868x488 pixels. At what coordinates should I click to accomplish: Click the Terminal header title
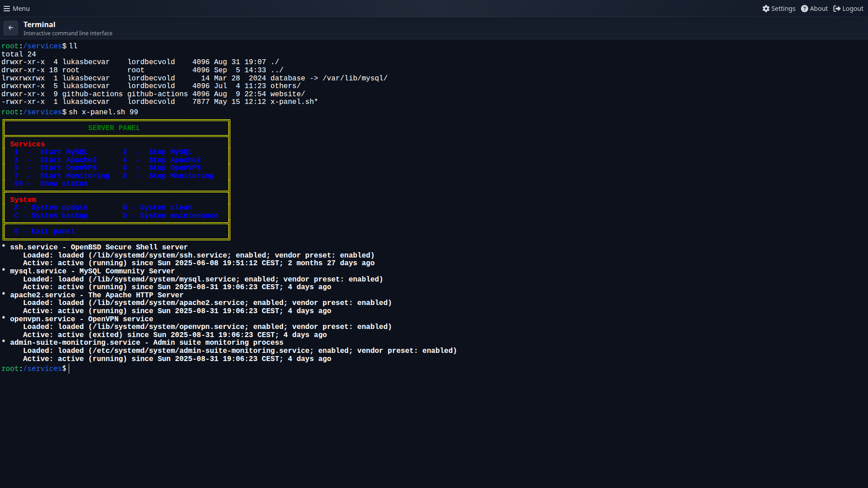click(39, 24)
